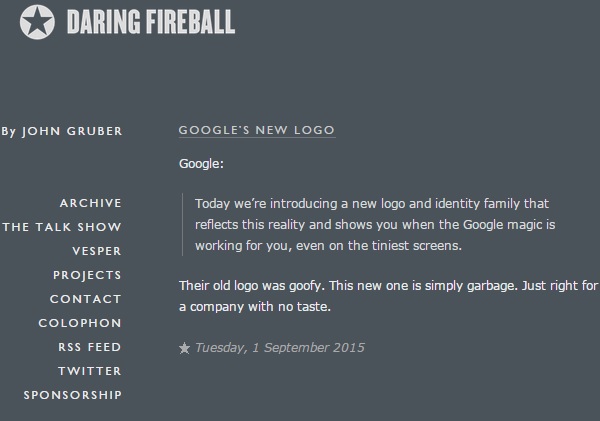Screen dimensions: 600x421
Task: Click the quoted text about Google magic
Action: [380, 224]
